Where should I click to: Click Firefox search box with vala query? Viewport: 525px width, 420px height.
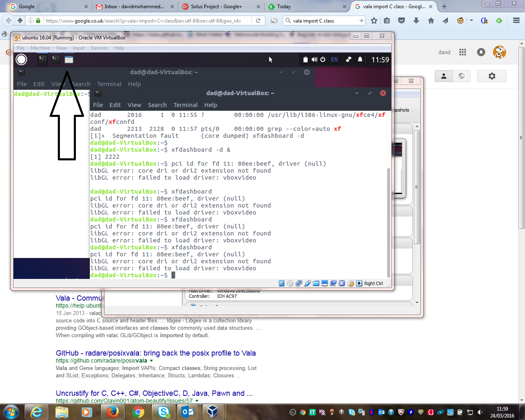[325, 21]
